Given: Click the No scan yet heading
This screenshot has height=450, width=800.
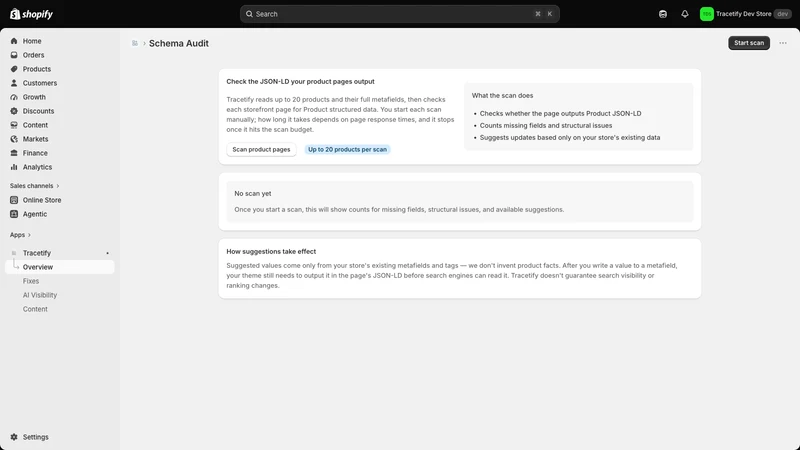Looking at the screenshot, I should coord(253,193).
